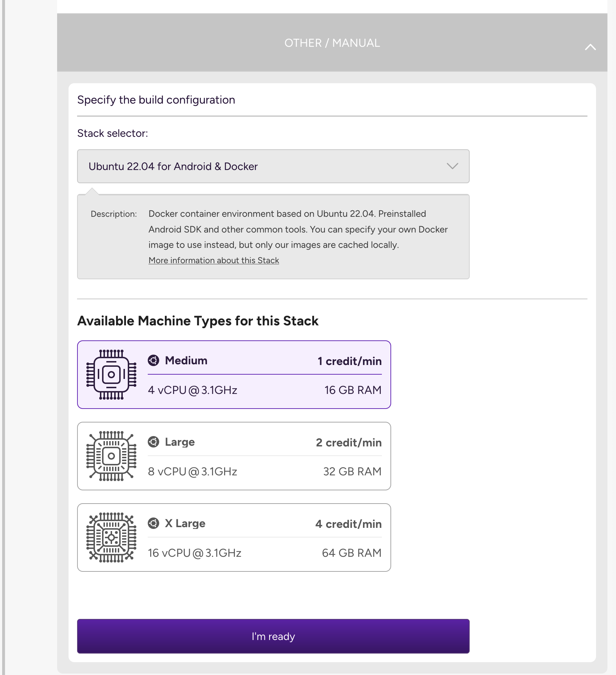
Task: Click the 32 GB RAM label
Action: (x=352, y=471)
